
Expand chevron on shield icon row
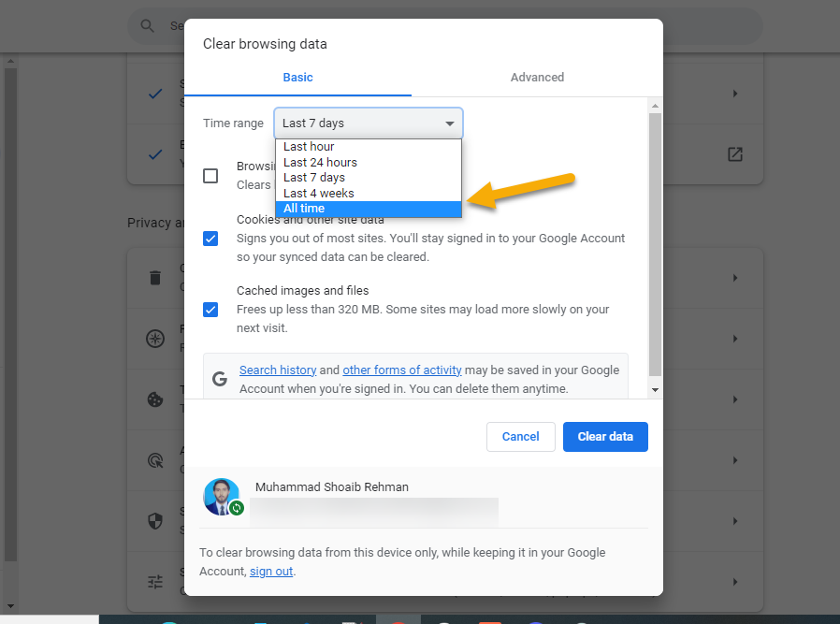[x=735, y=521]
